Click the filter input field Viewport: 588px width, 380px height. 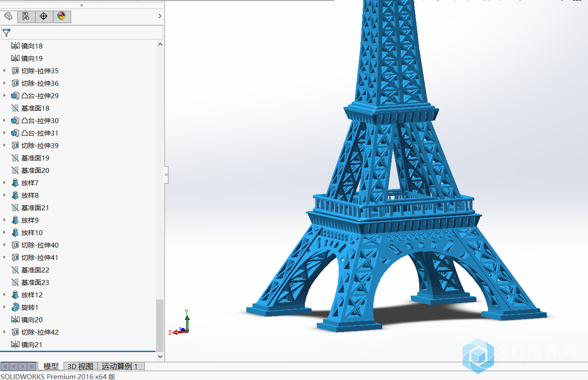(82, 32)
